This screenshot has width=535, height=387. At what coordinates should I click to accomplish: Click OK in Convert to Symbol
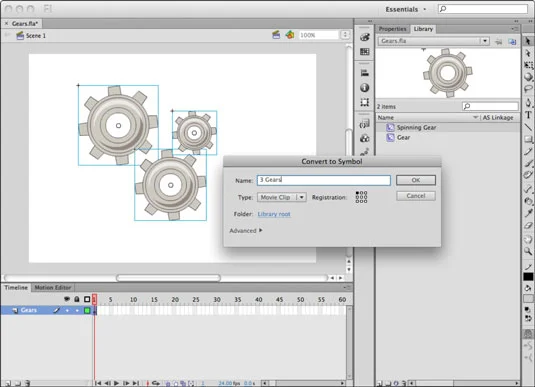416,180
